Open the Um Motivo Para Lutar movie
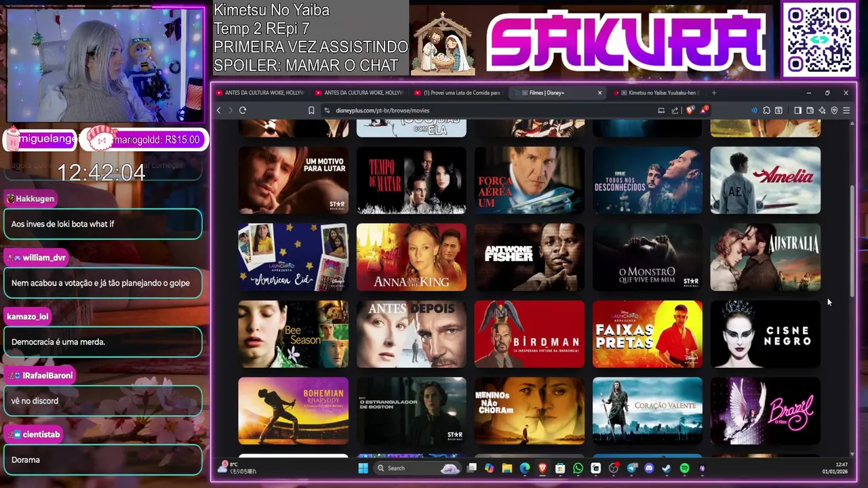Image resolution: width=868 pixels, height=488 pixels. tap(294, 180)
